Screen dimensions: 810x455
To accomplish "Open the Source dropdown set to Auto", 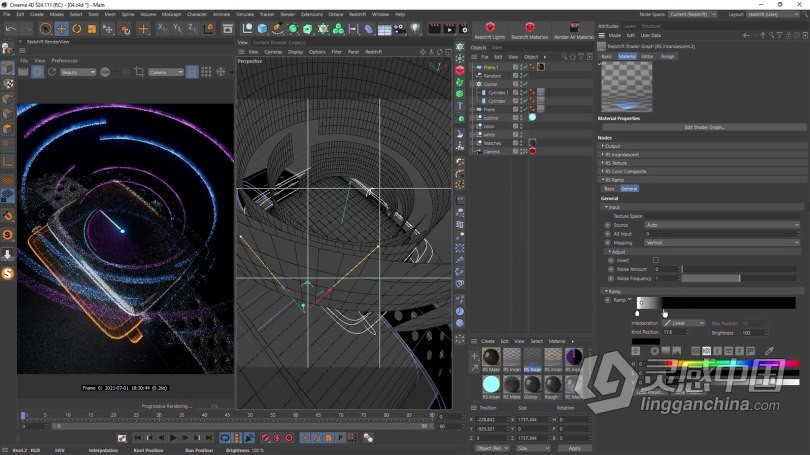I will click(x=722, y=225).
